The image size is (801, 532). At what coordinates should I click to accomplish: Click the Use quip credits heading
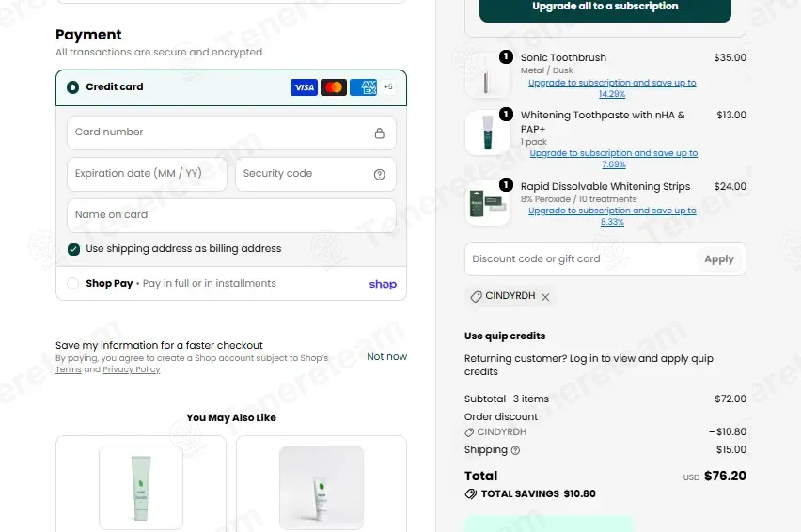coord(505,336)
